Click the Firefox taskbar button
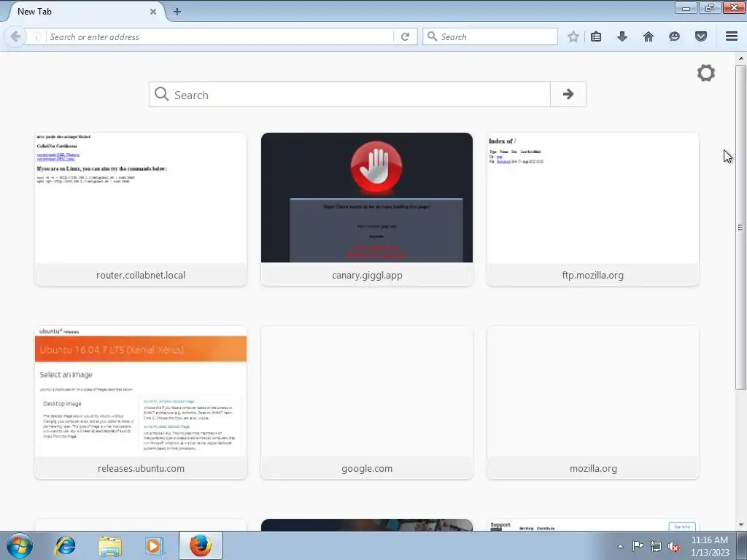The width and height of the screenshot is (747, 560). (201, 545)
